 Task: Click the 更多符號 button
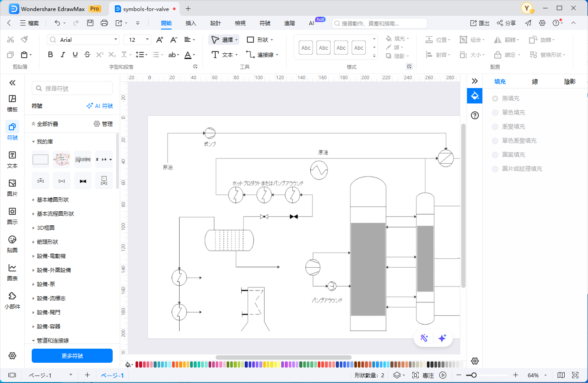pos(72,356)
